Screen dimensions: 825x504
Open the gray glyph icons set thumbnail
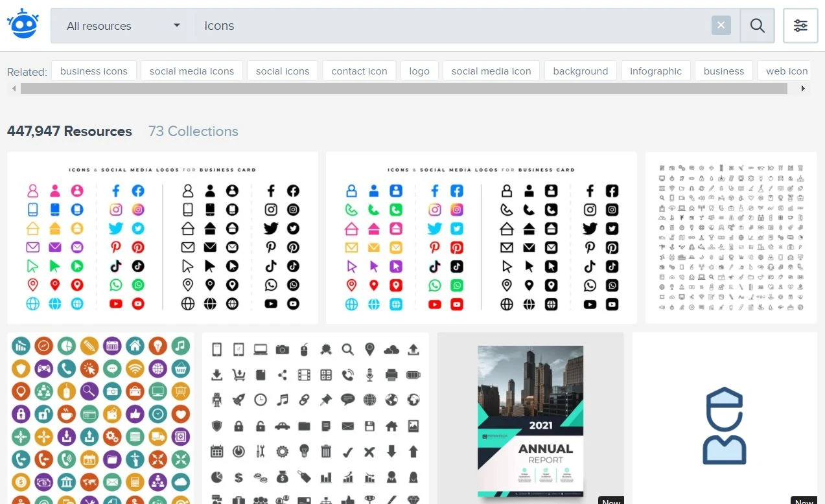pyautogui.click(x=316, y=418)
